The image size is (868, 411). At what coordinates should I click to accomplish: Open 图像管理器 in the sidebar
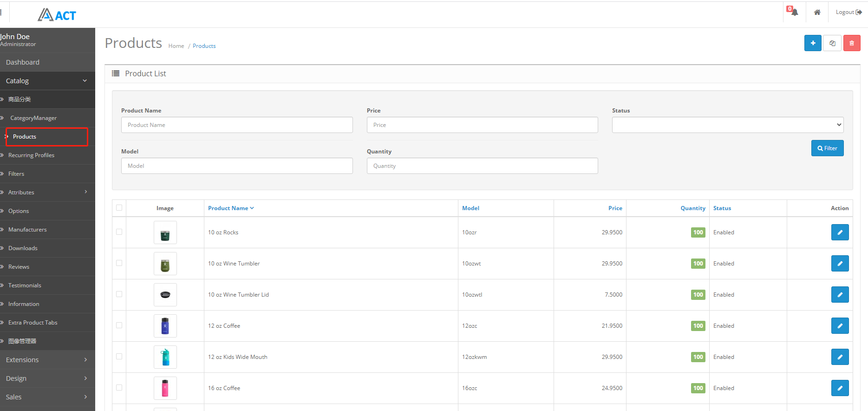click(47, 341)
